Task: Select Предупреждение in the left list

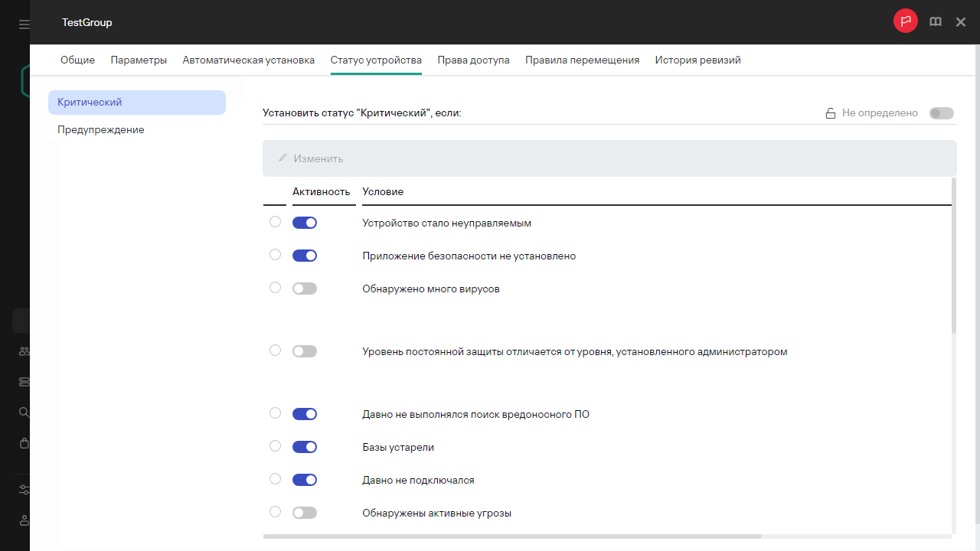Action: 137,130
